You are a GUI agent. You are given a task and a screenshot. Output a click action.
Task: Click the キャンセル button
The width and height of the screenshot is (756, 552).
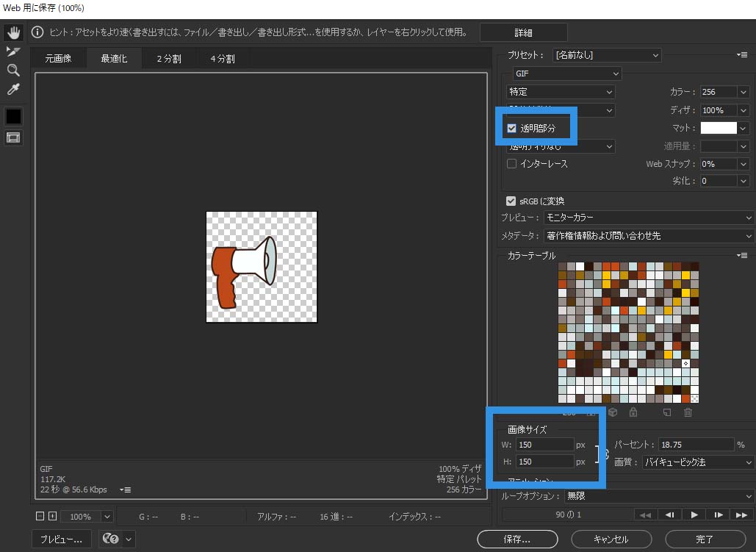pos(611,539)
